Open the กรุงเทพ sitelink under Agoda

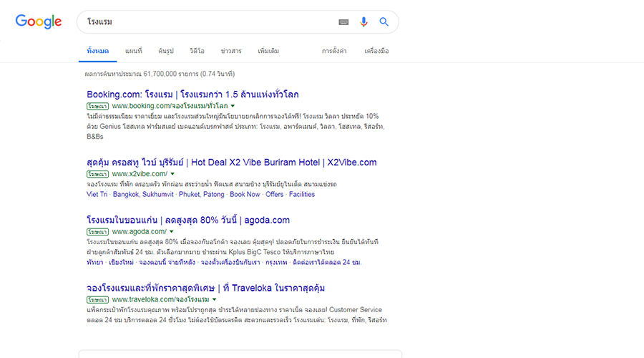276,262
